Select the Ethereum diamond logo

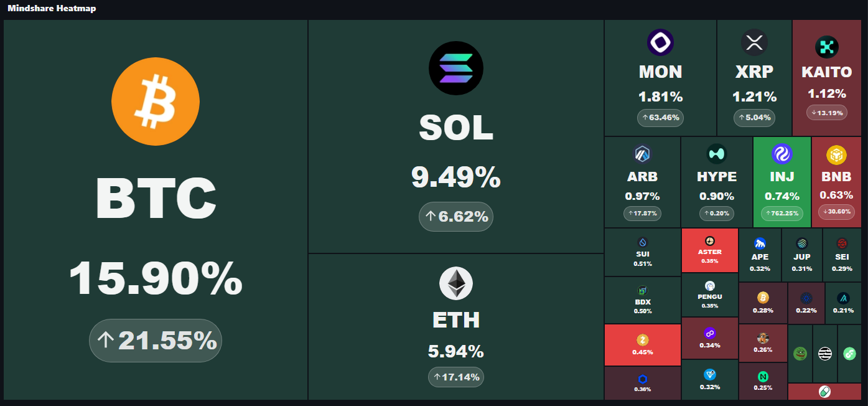[x=456, y=284]
